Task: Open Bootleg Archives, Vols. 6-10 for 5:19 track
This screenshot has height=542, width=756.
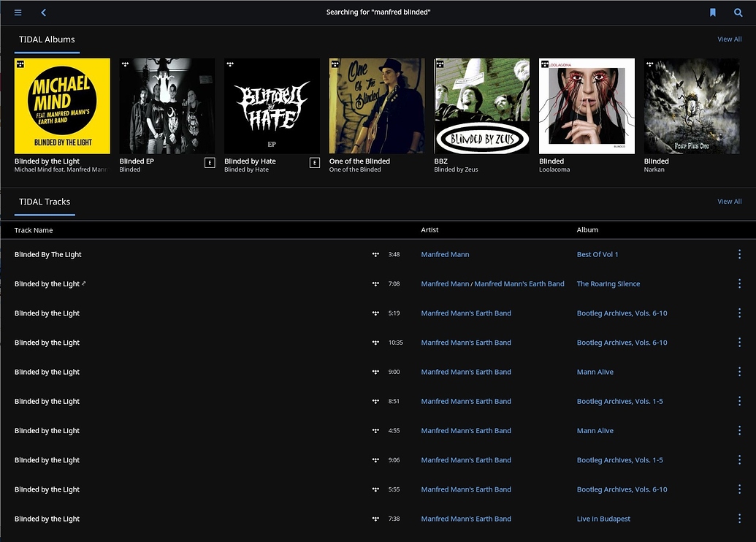Action: coord(622,313)
